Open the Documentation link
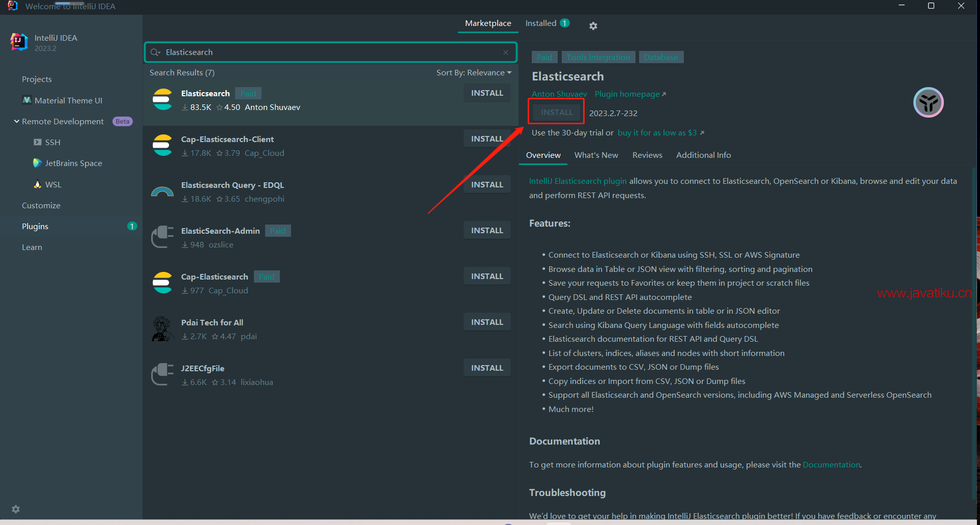This screenshot has height=525, width=980. point(831,465)
